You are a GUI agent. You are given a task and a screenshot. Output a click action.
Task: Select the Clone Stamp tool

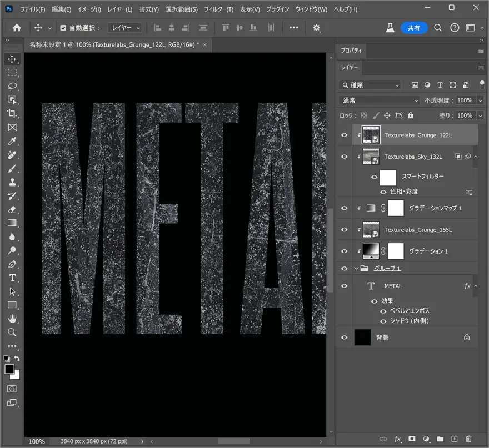12,182
